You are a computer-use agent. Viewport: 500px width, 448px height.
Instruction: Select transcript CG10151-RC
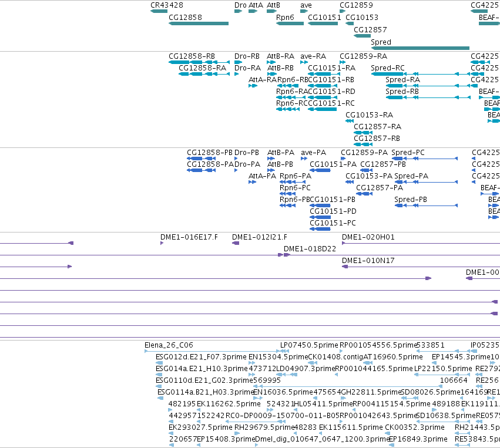[323, 109]
